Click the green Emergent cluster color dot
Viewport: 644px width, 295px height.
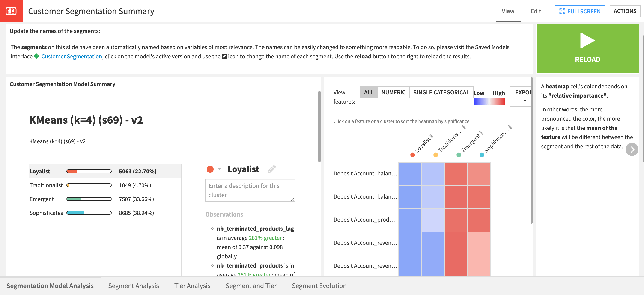tap(459, 155)
